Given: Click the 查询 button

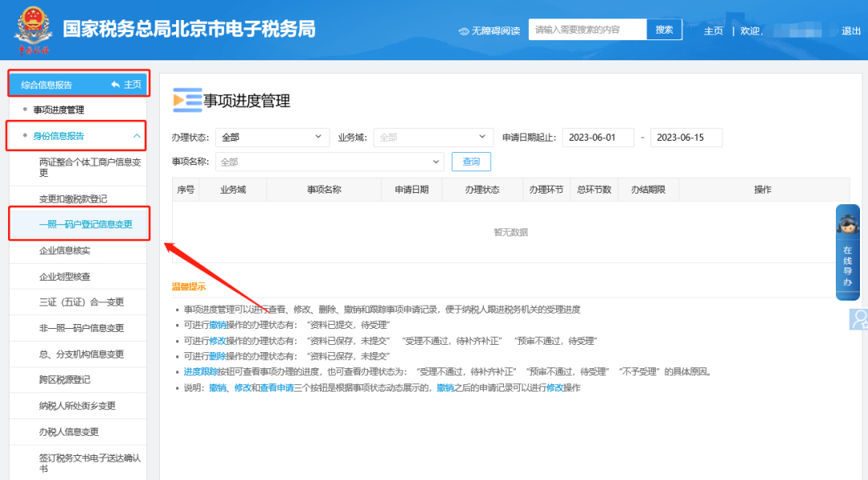Looking at the screenshot, I should point(471,162).
